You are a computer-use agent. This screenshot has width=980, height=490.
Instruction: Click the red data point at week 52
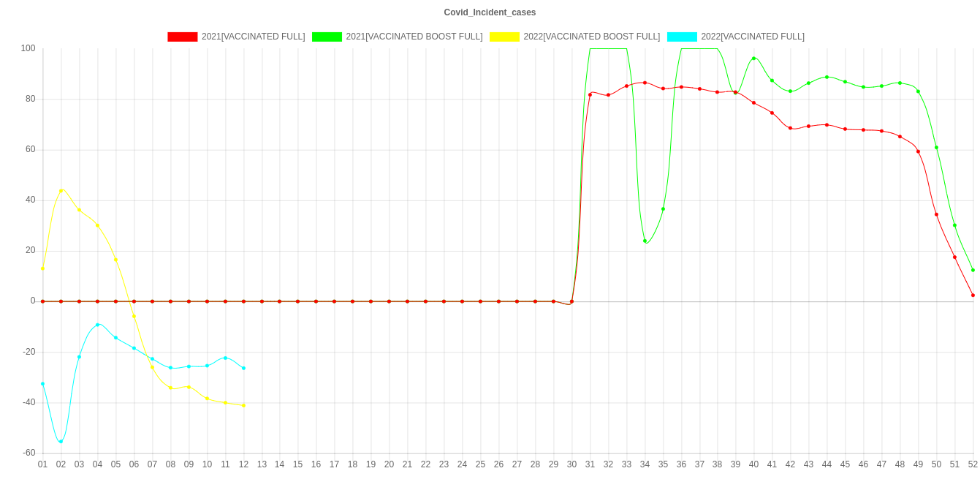tap(973, 295)
